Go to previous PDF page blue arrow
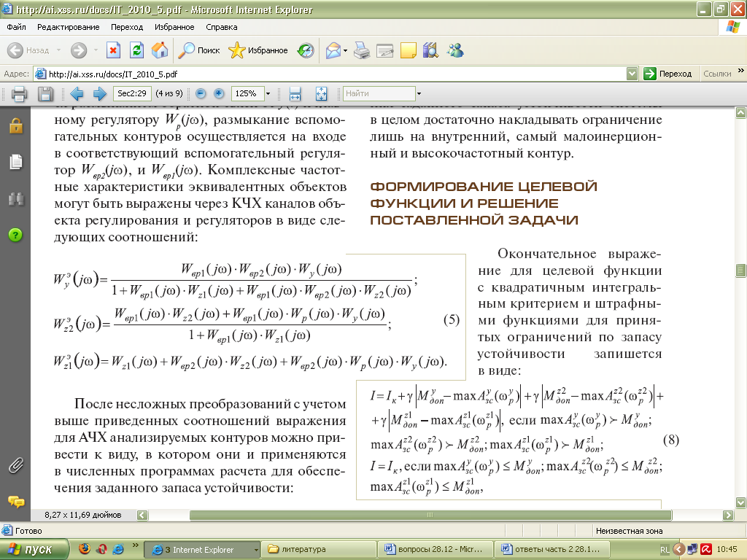 [x=77, y=94]
